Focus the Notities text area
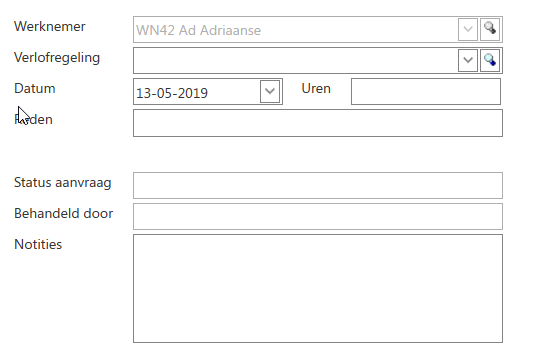The width and height of the screenshot is (533, 363). (x=318, y=289)
